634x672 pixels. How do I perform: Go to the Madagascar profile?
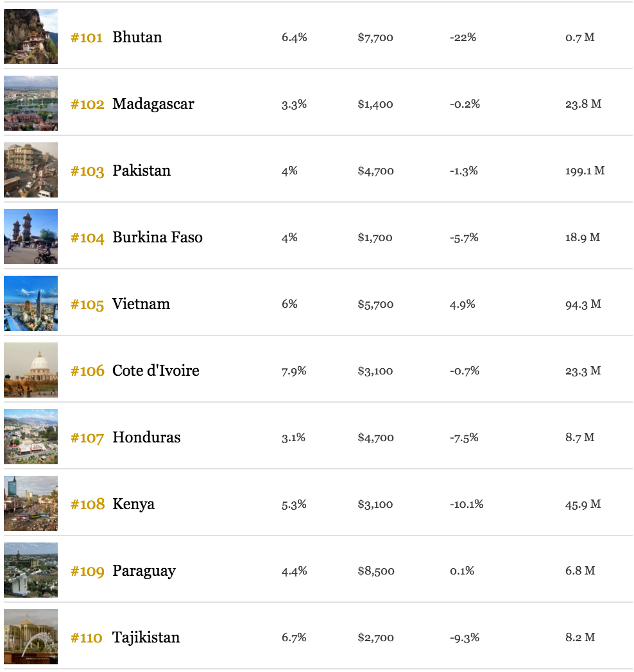click(153, 104)
